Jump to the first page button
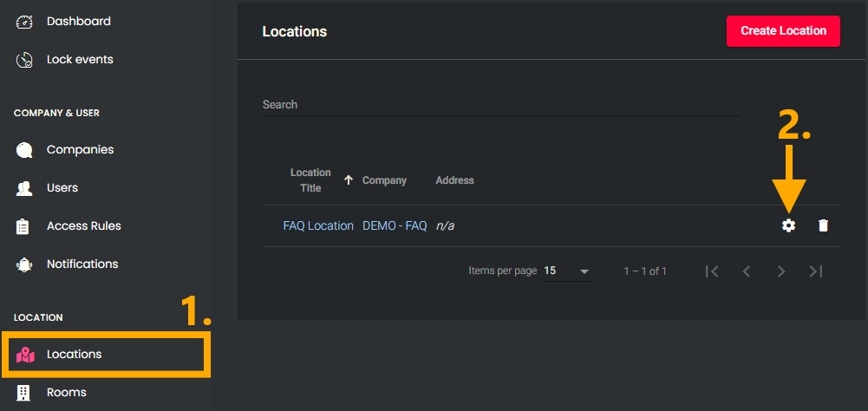The width and height of the screenshot is (868, 411). 712,271
